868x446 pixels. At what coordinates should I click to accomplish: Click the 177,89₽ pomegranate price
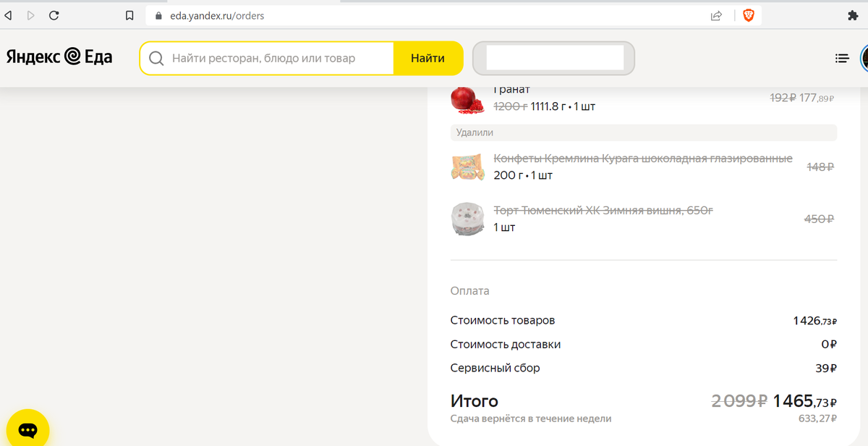pyautogui.click(x=817, y=98)
